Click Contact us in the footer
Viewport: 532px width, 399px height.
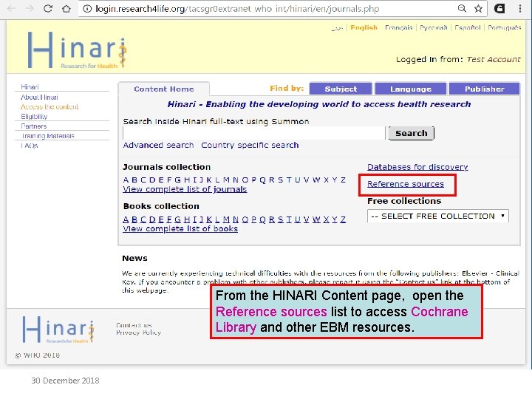(x=134, y=325)
